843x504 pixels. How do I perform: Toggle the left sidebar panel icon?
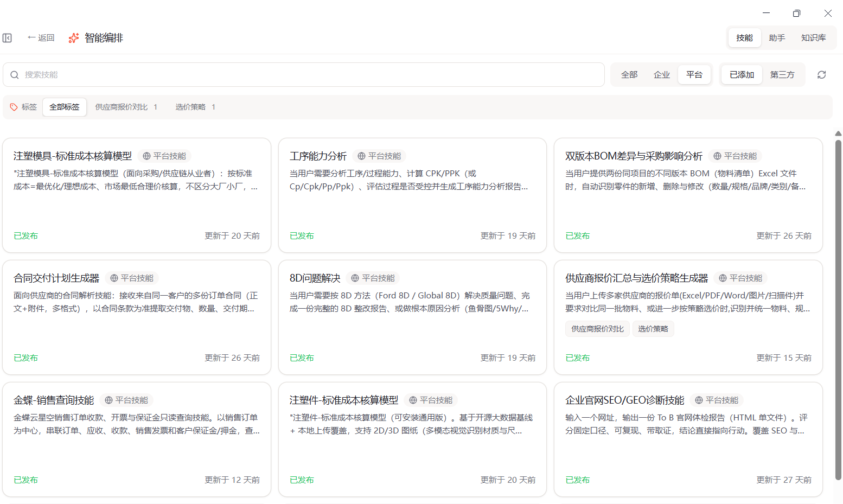[x=7, y=38]
